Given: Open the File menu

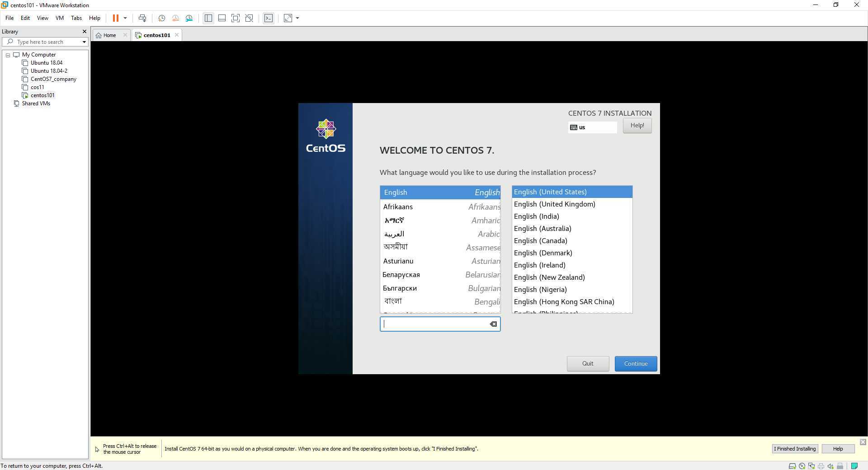Looking at the screenshot, I should point(9,18).
